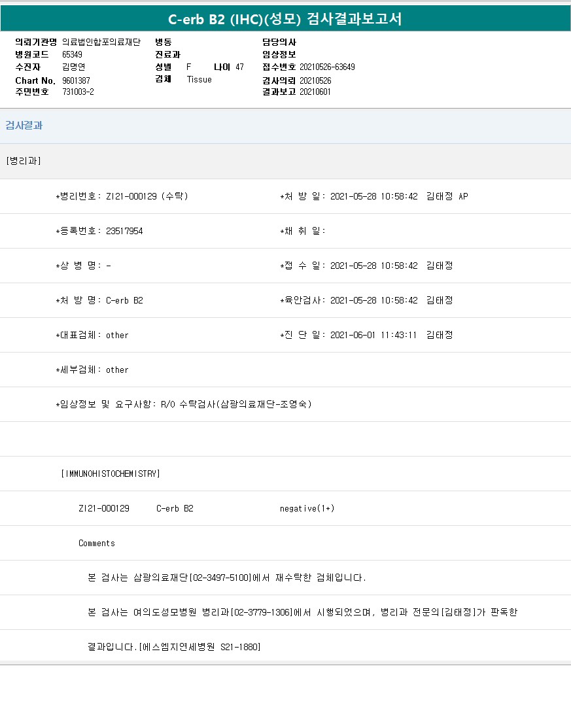This screenshot has width=571, height=728.
Task: Click the '상 병 명: -' row
Action: pos(83,266)
